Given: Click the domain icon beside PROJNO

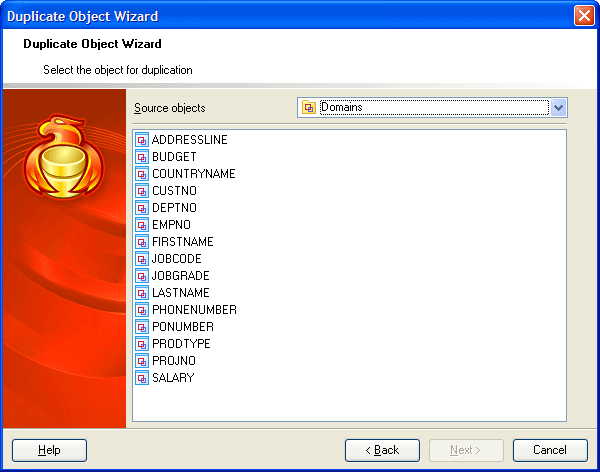Looking at the screenshot, I should 142,361.
